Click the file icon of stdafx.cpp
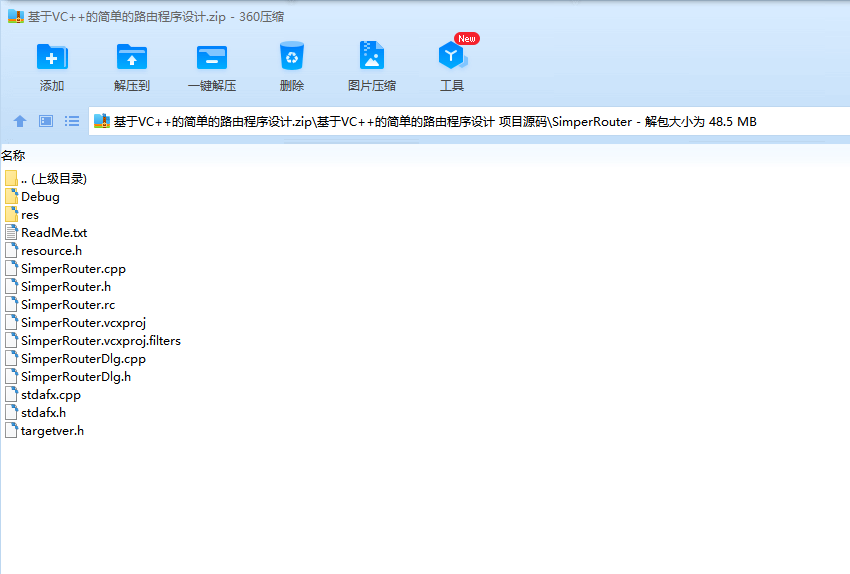The height and width of the screenshot is (574, 850). point(11,394)
